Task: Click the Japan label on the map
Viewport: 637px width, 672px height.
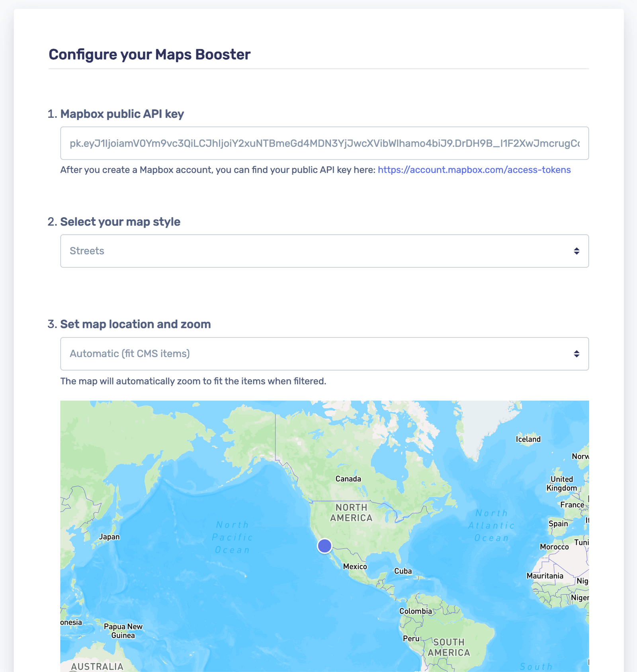Action: [109, 537]
